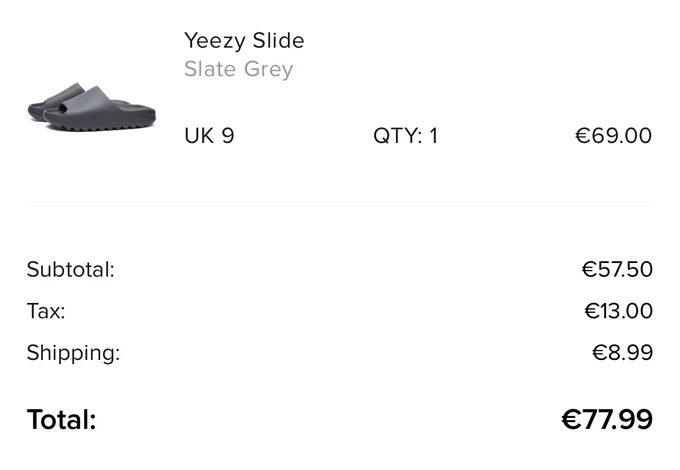The image size is (680, 470).
Task: Click the horizontal divider under the item
Action: pyautogui.click(x=340, y=202)
